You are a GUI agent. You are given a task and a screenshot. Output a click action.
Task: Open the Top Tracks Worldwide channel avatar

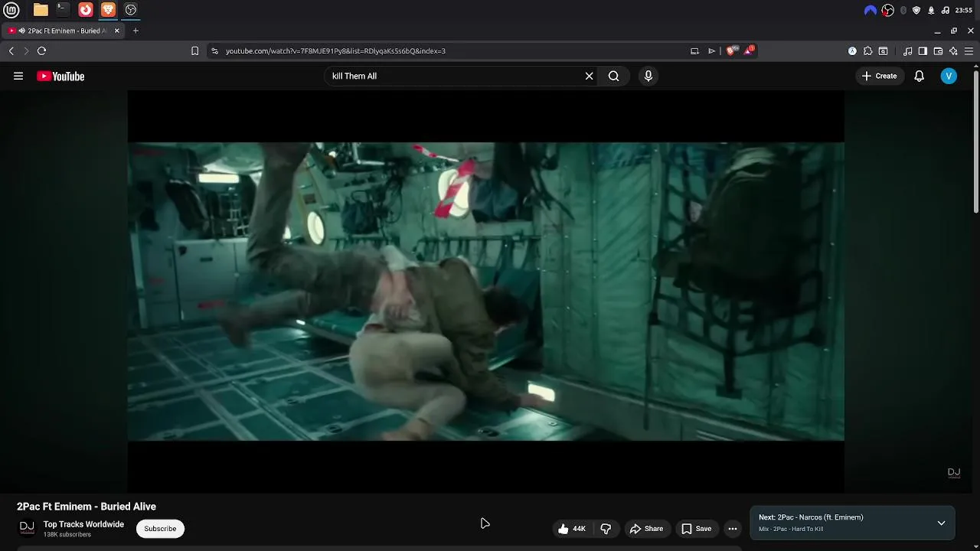tap(27, 528)
